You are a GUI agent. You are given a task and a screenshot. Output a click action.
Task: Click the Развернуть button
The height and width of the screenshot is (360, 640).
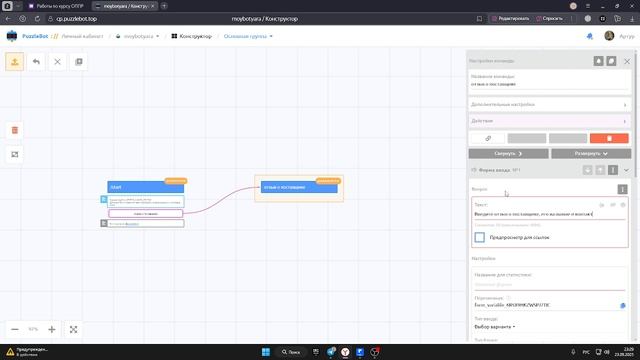[x=591, y=153]
